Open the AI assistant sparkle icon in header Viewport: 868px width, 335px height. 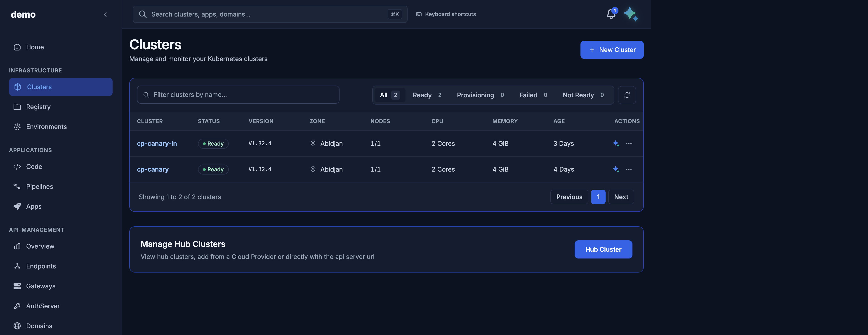pos(631,14)
